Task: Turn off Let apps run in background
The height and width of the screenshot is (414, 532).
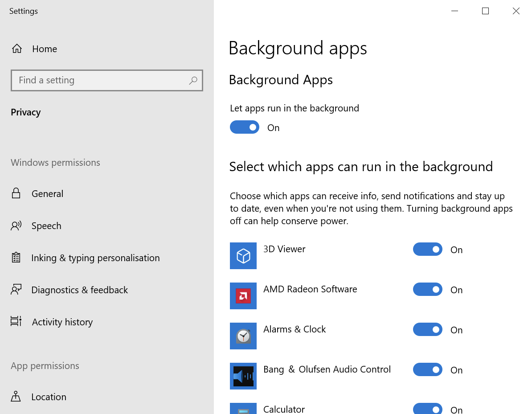Action: [245, 127]
